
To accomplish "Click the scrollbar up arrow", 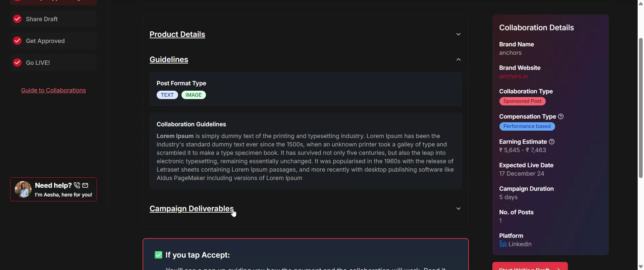I will tap(641, 3).
